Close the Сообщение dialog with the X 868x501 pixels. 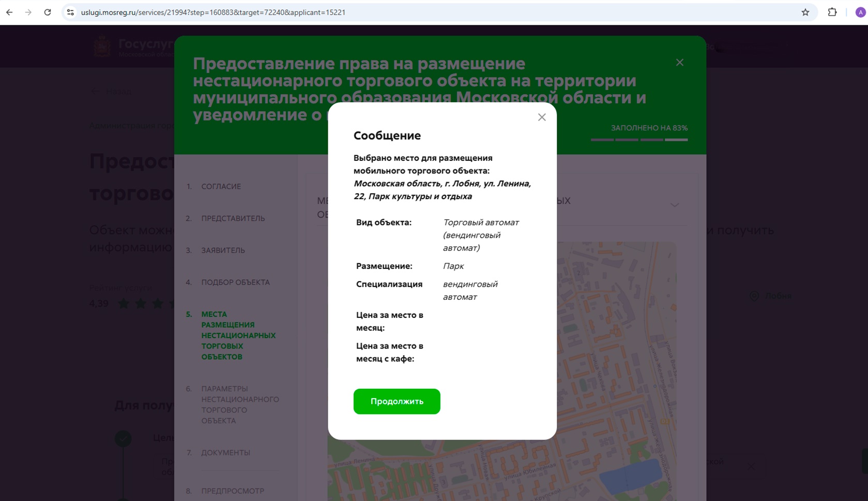[541, 117]
